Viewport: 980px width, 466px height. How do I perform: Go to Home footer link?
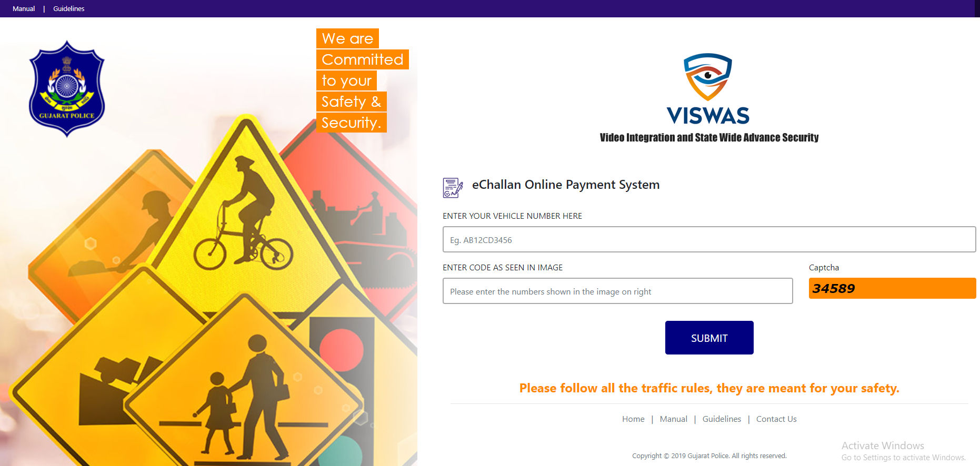click(633, 419)
